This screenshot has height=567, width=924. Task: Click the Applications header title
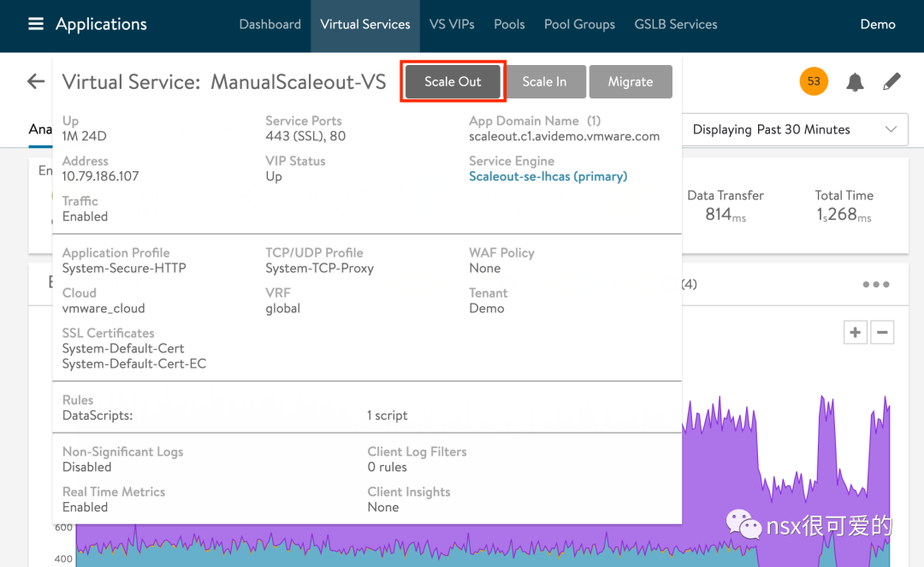click(101, 24)
